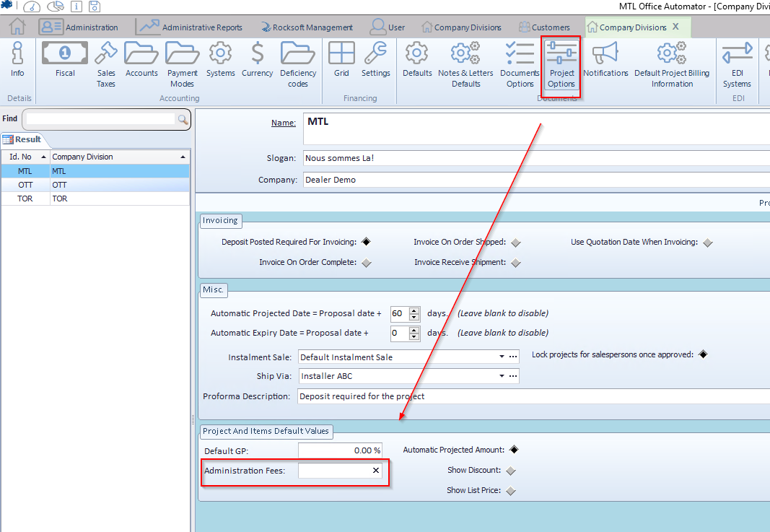
Task: Increase the Automatic Projected Date days
Action: (414, 310)
